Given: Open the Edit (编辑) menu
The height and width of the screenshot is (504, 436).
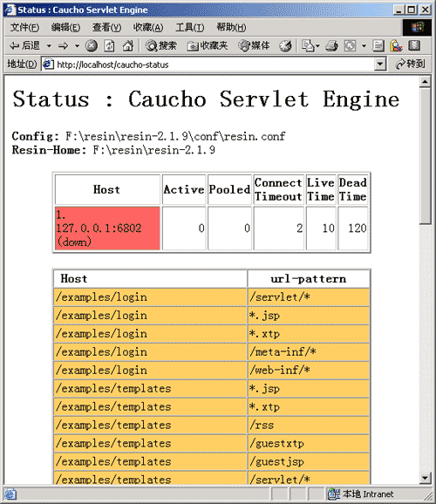Looking at the screenshot, I should click(x=65, y=28).
